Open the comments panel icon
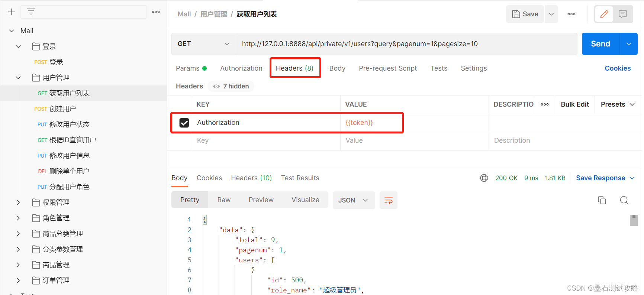Screen dimensions: 644x295 623,14
